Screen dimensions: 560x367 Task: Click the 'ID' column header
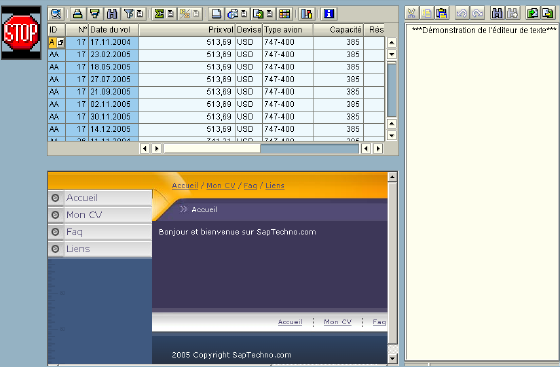(56, 30)
